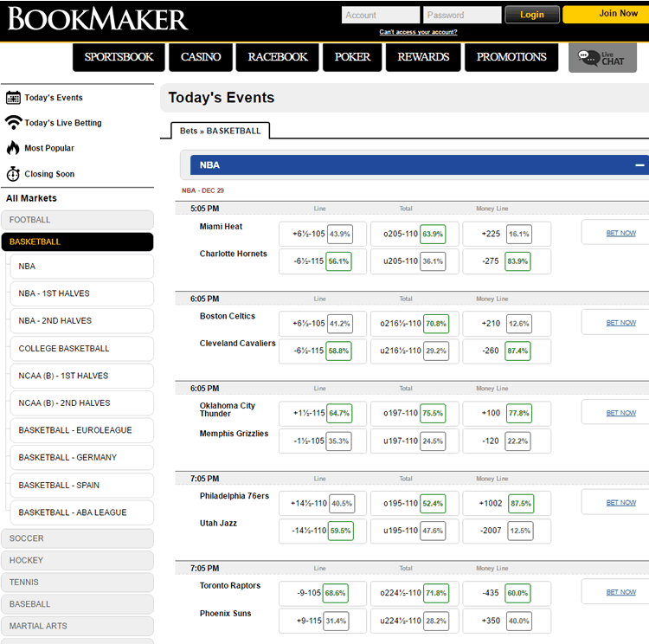Click Can't access your account link
The image size is (649, 644).
pyautogui.click(x=418, y=32)
